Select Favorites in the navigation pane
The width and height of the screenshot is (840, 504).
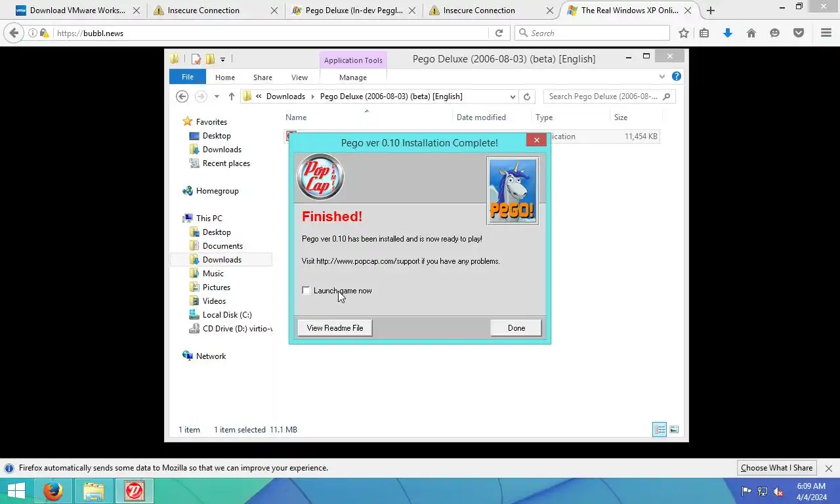pyautogui.click(x=211, y=122)
